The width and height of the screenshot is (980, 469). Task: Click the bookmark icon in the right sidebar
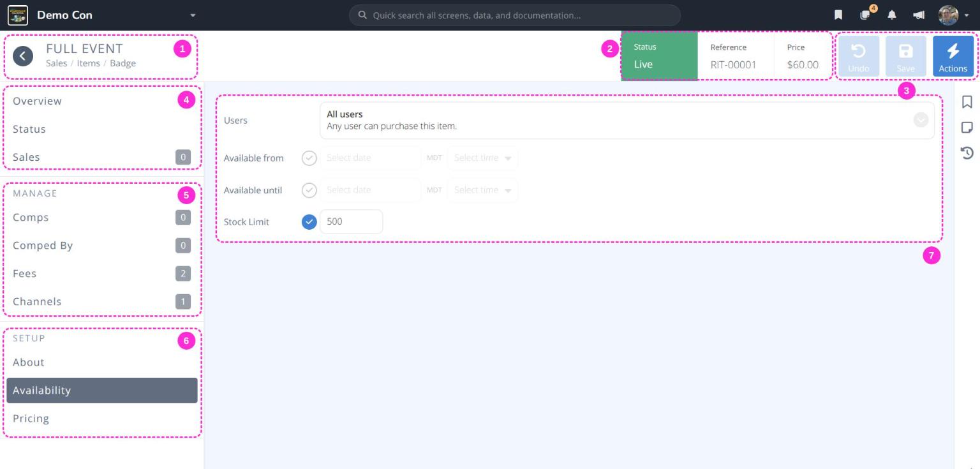967,102
